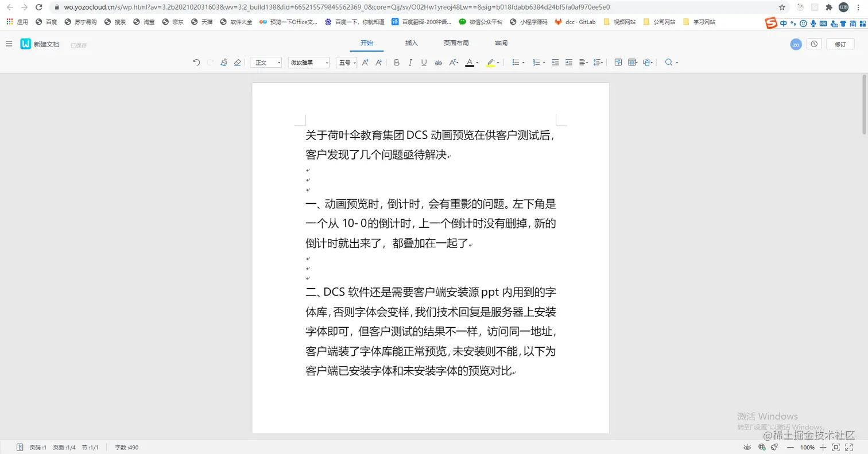Open the font name box showing 微软雅黑
Screen dimensions: 868x454
click(x=309, y=63)
